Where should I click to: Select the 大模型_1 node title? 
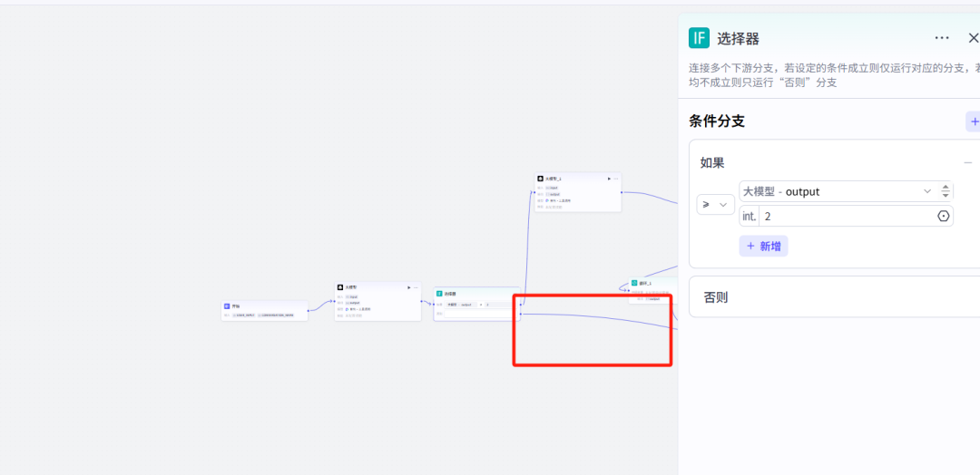(x=554, y=179)
